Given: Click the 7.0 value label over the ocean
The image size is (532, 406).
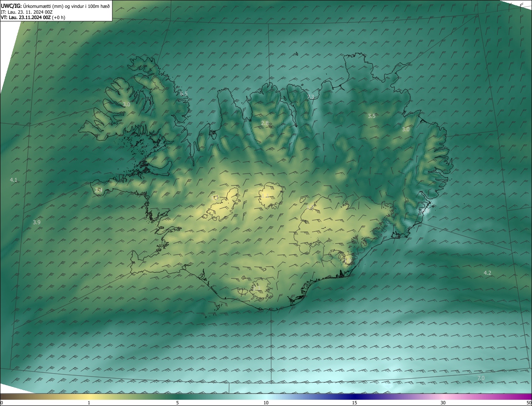Looking at the screenshot, I should (x=480, y=378).
